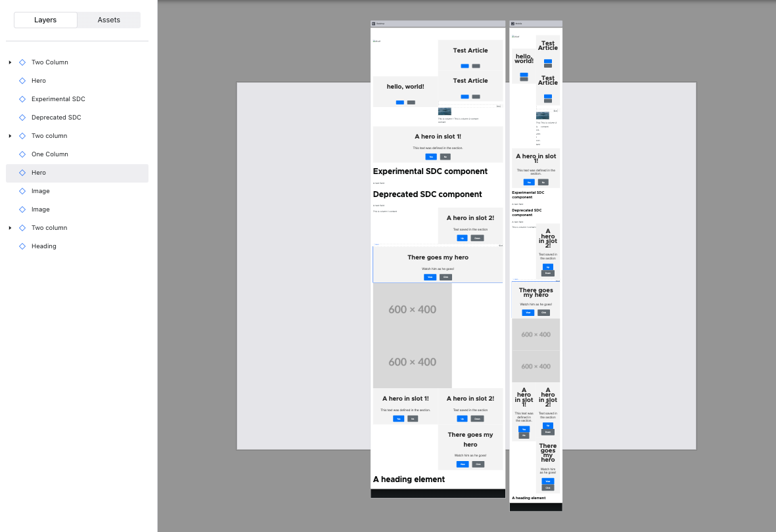Click the No button in the hero in slot 1 section
This screenshot has height=532, width=776.
tap(445, 156)
